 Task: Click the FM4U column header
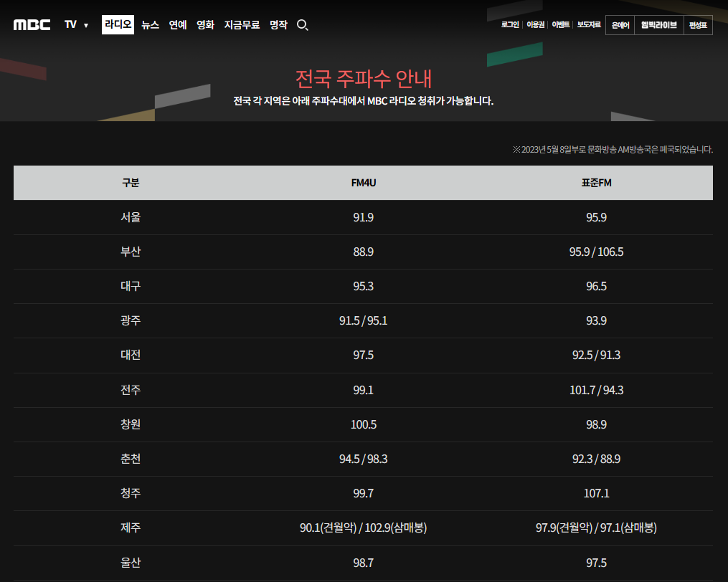[x=364, y=183]
